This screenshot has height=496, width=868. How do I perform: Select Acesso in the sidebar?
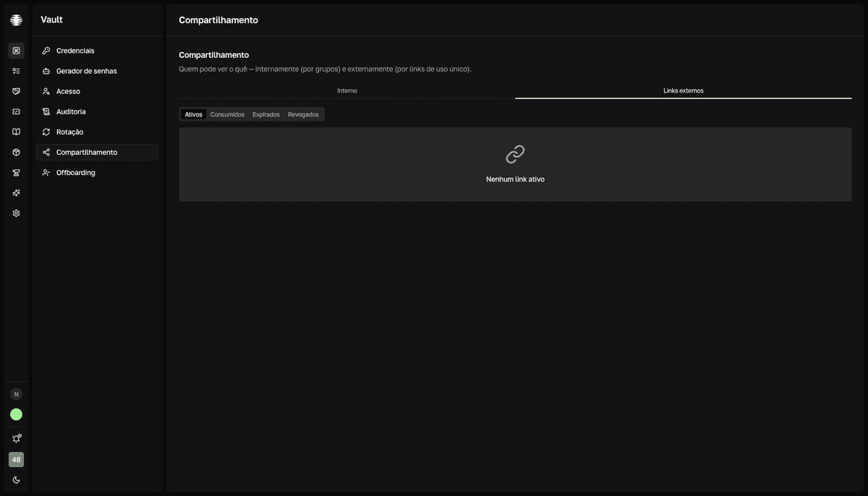[x=97, y=91]
